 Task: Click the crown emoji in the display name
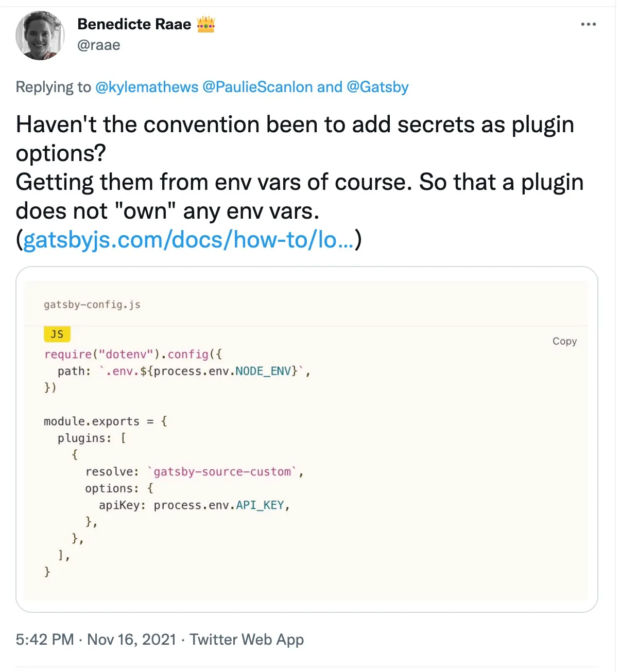[x=206, y=24]
